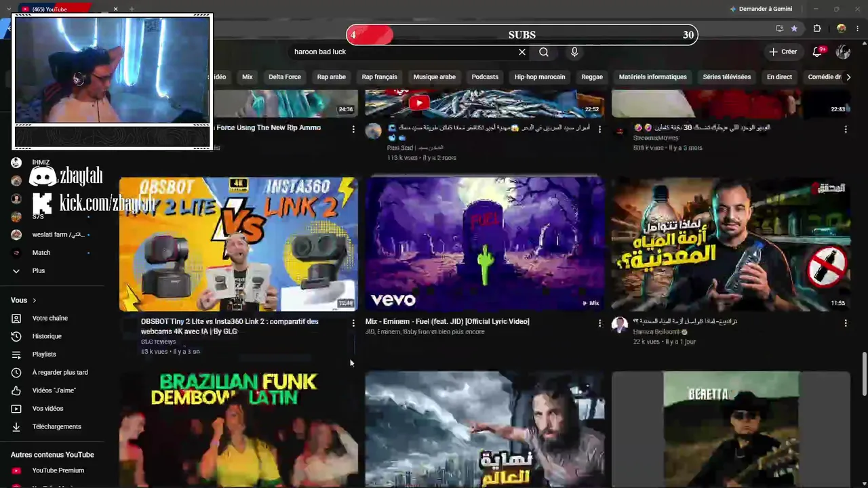Select the Hip-hop marocain filter chip
Screen dimensions: 868x488
(x=540, y=77)
